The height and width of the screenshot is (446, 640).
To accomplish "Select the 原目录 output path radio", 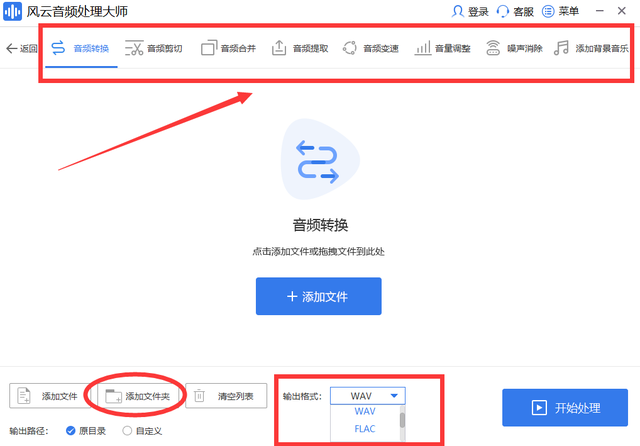I will [x=71, y=430].
